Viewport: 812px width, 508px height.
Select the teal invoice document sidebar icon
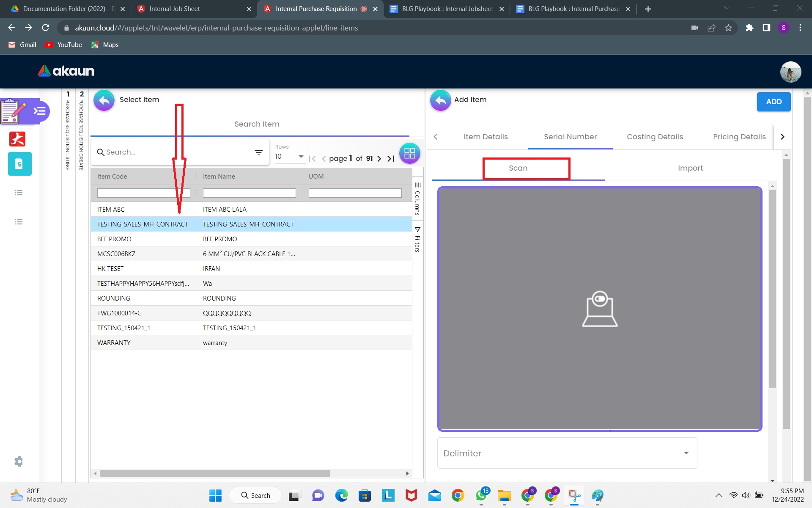tap(19, 164)
